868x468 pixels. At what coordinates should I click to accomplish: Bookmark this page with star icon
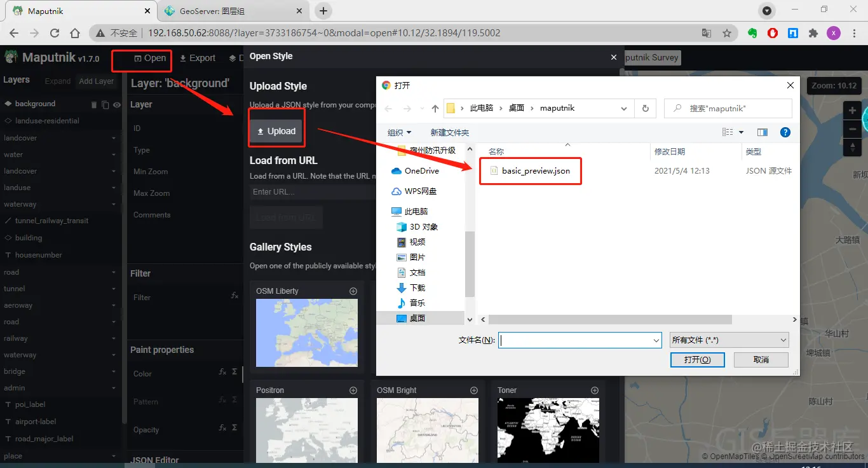pyautogui.click(x=727, y=33)
